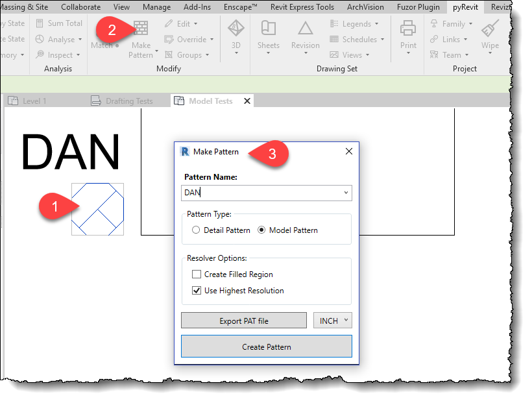Click the Export PAT file button
This screenshot has height=401, width=532.
pyautogui.click(x=243, y=320)
